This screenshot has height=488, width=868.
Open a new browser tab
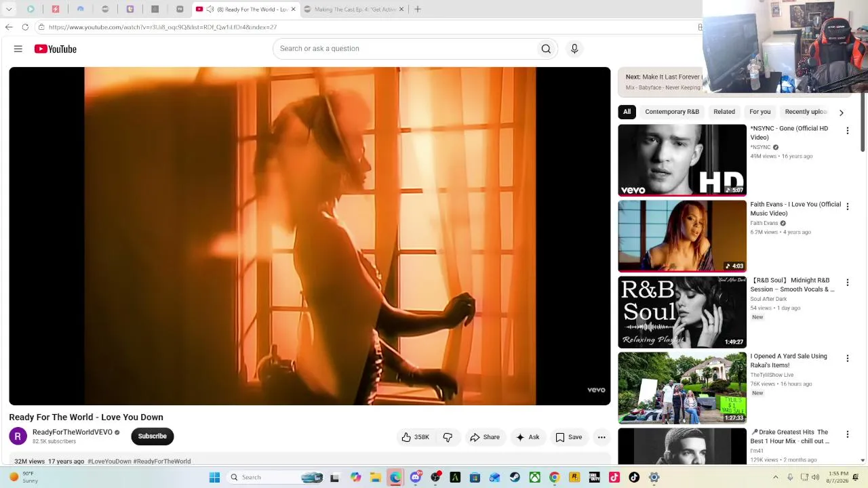pos(418,9)
